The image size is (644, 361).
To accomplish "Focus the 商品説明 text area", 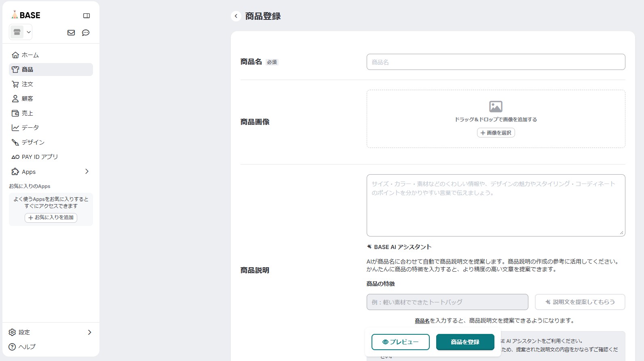I will pos(496,205).
